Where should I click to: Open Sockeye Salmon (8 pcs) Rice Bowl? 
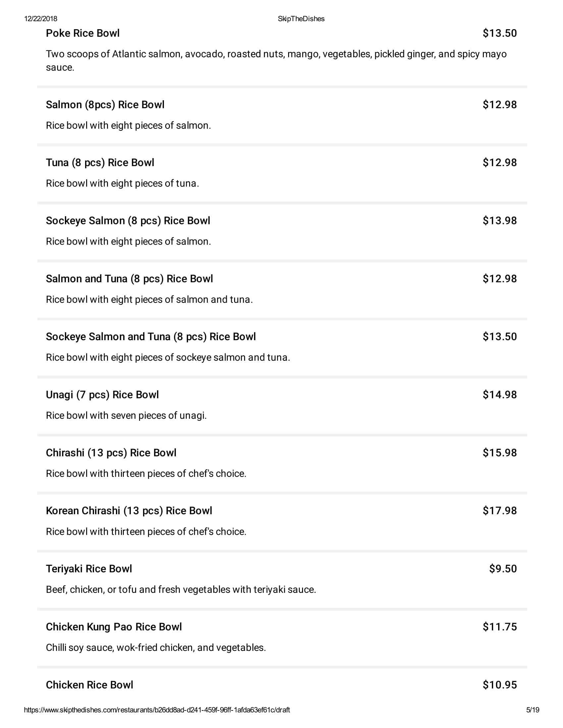coord(128,221)
